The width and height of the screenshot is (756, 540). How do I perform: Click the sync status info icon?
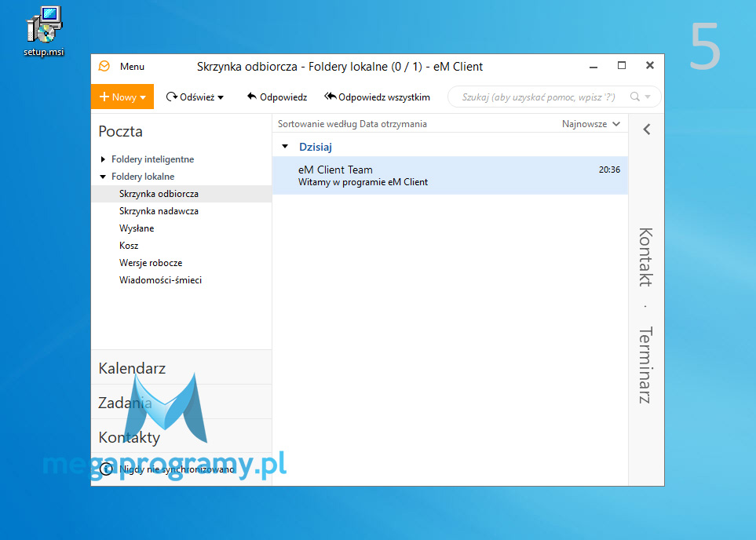tap(107, 469)
